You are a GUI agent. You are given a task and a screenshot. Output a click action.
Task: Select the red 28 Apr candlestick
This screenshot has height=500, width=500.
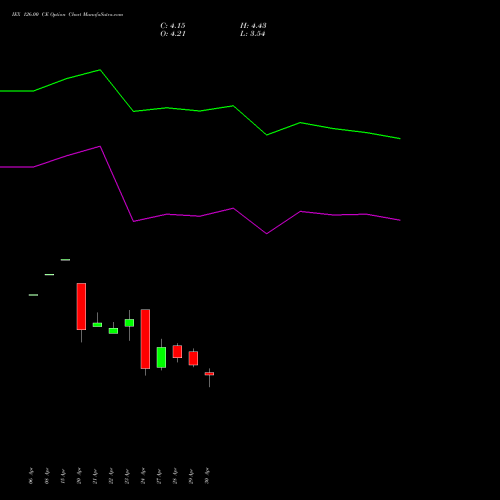[x=177, y=352]
